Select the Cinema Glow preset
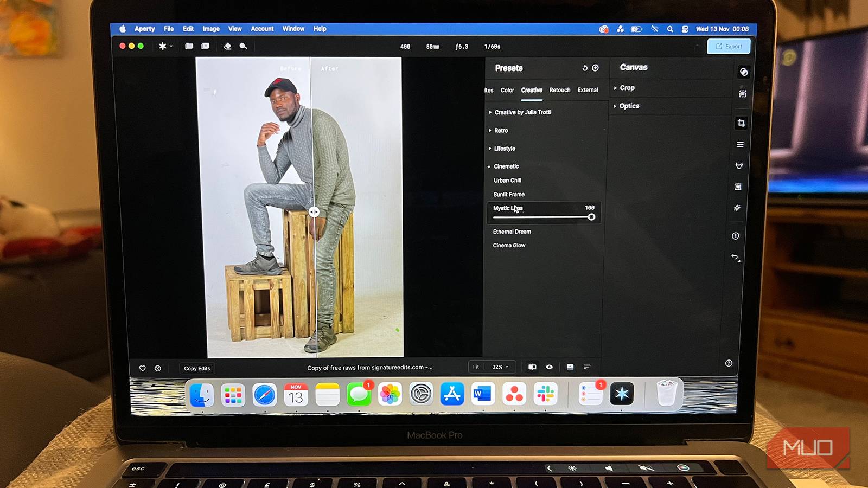The width and height of the screenshot is (868, 488). [x=509, y=245]
